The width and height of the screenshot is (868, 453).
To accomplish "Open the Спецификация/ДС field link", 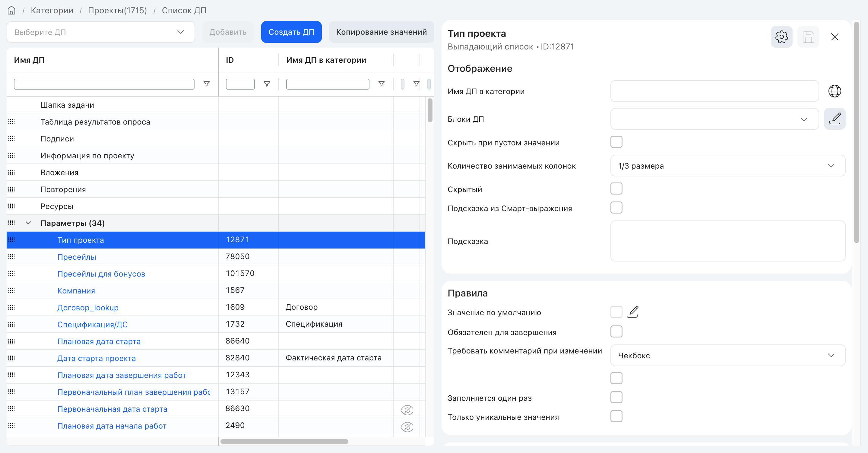I will (92, 324).
